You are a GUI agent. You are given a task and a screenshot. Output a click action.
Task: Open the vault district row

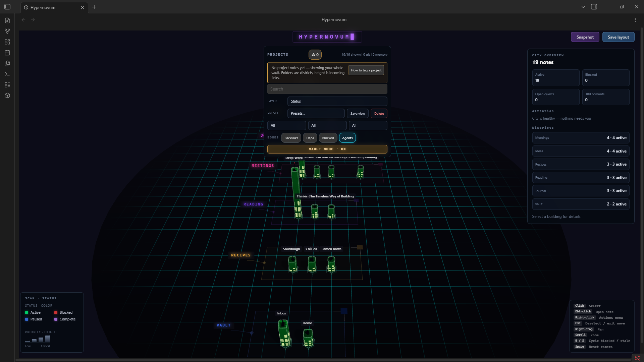tap(581, 204)
